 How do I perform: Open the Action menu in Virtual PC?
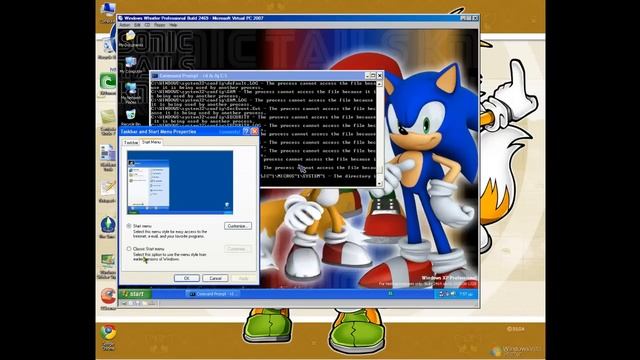124,25
